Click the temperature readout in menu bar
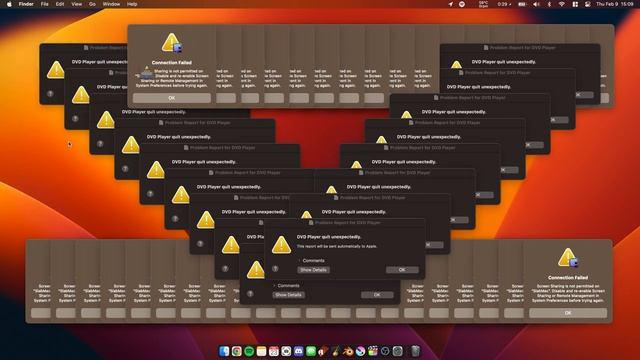640x360 pixels. tap(483, 4)
